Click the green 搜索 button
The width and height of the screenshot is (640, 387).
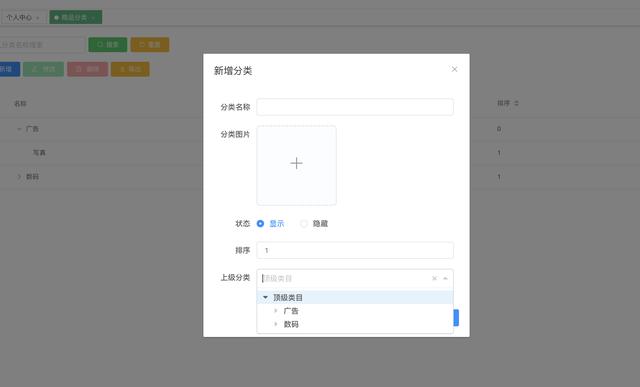tap(108, 44)
